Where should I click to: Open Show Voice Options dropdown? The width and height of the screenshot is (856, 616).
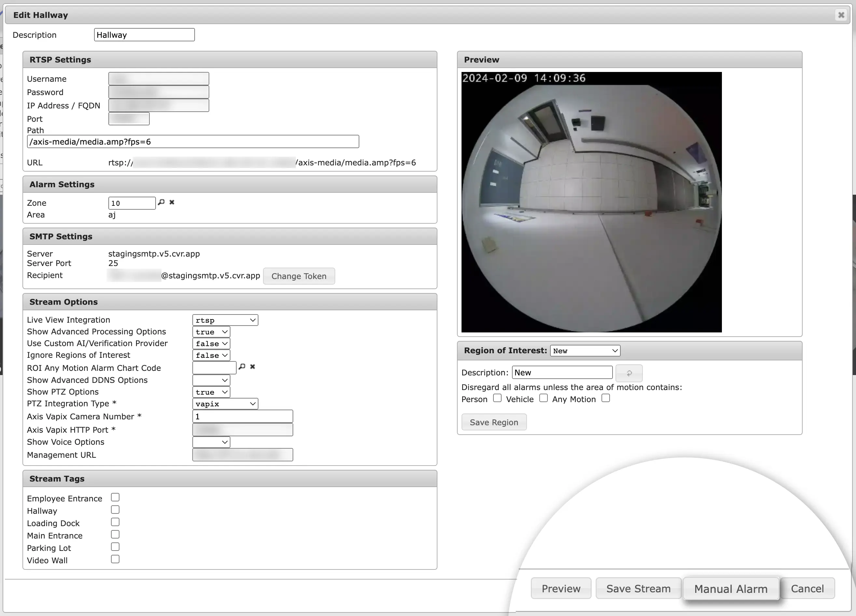click(211, 442)
